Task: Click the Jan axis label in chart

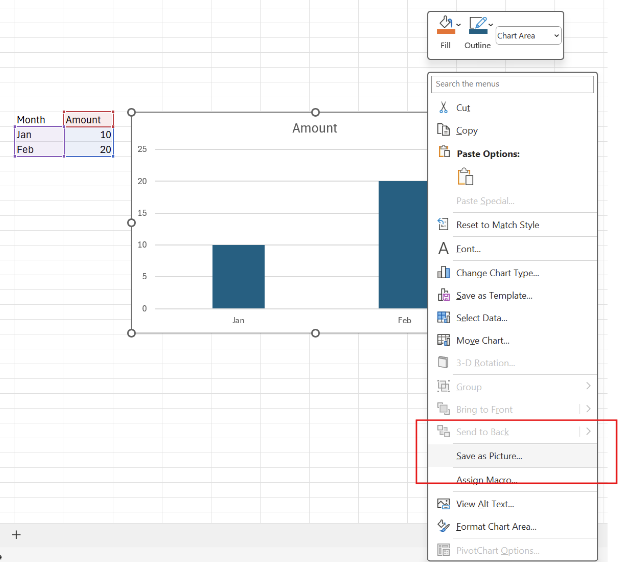Action: tap(238, 320)
